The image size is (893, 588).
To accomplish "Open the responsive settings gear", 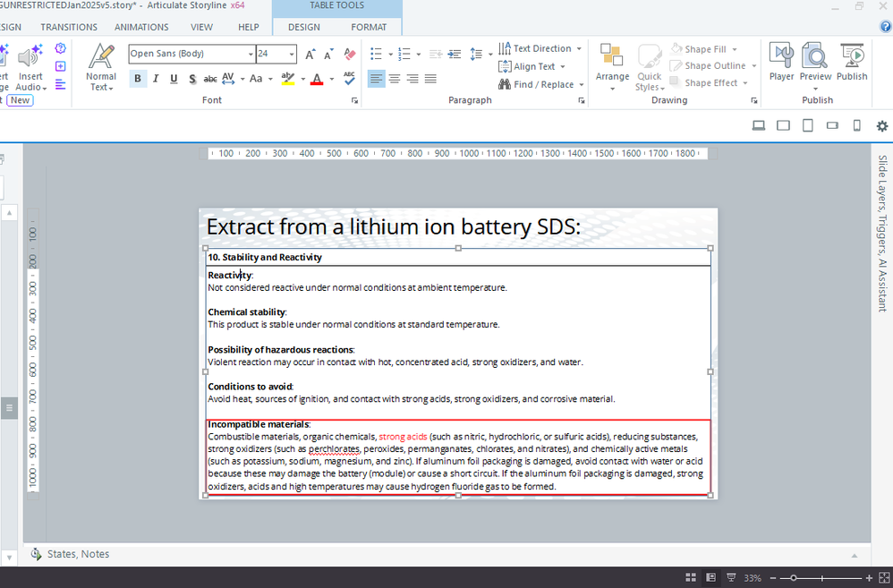I will [x=881, y=126].
